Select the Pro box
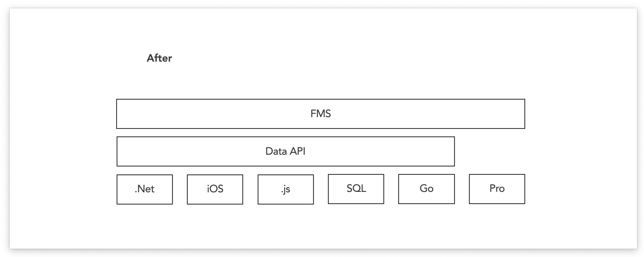 pos(497,189)
